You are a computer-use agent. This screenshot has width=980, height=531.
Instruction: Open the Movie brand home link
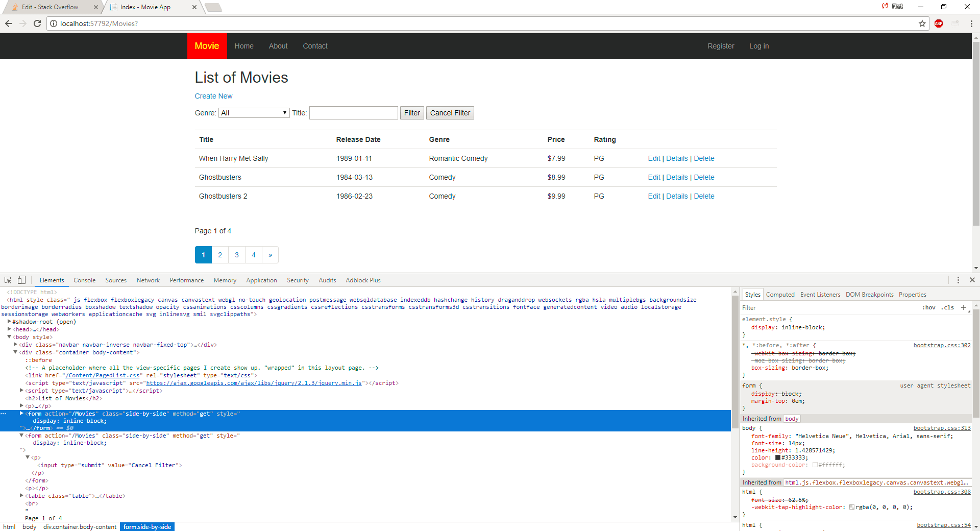coord(207,46)
